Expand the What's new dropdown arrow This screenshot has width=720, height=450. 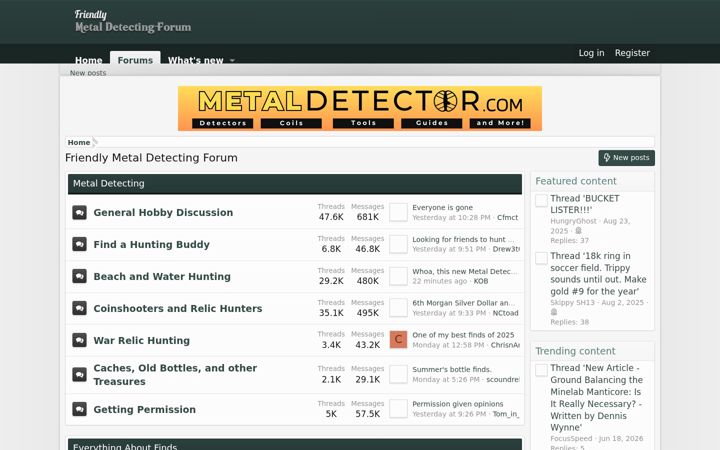(232, 60)
